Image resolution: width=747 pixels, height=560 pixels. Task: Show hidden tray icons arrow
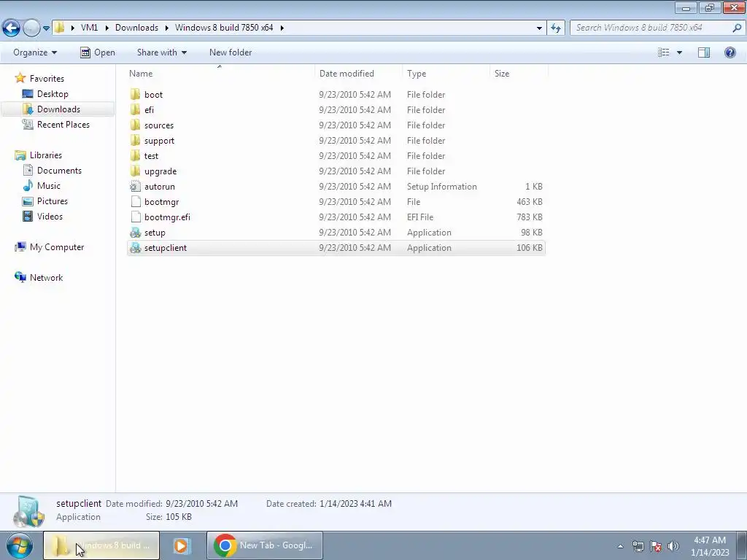click(x=620, y=546)
